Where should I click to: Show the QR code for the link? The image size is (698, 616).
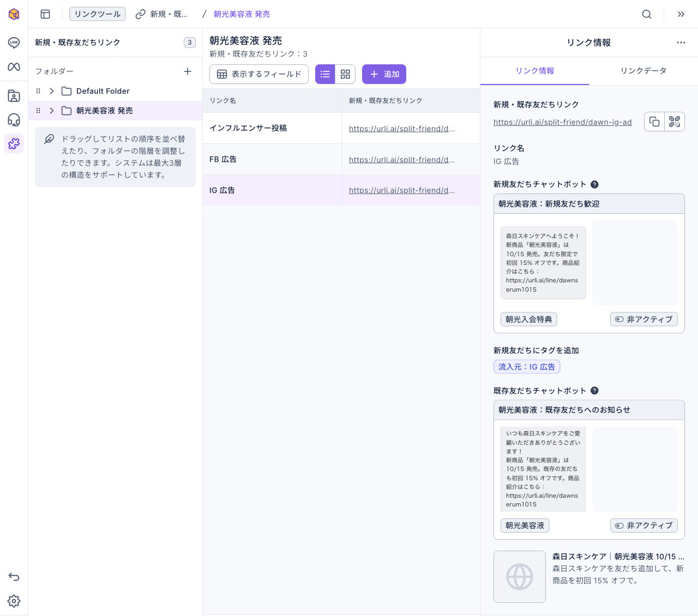675,122
